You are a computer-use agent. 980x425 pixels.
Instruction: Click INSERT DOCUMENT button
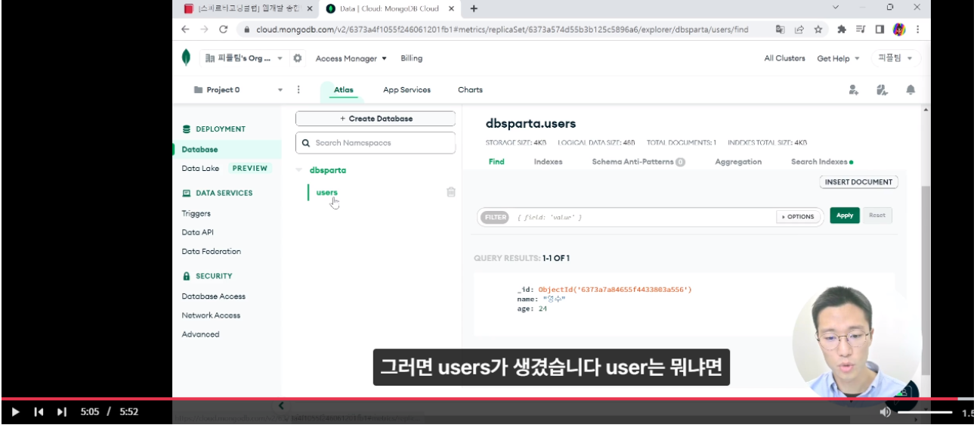(859, 181)
